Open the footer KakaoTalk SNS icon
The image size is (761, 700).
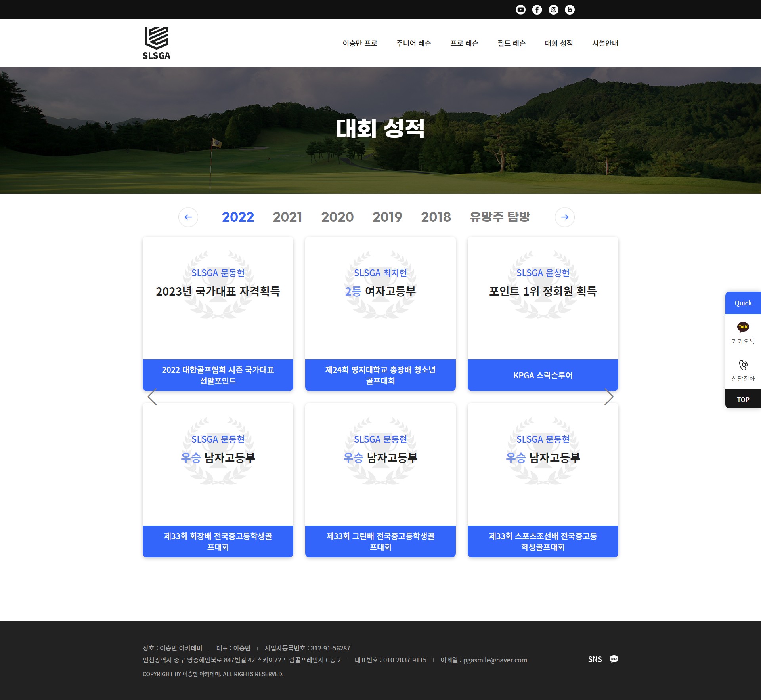tap(614, 659)
